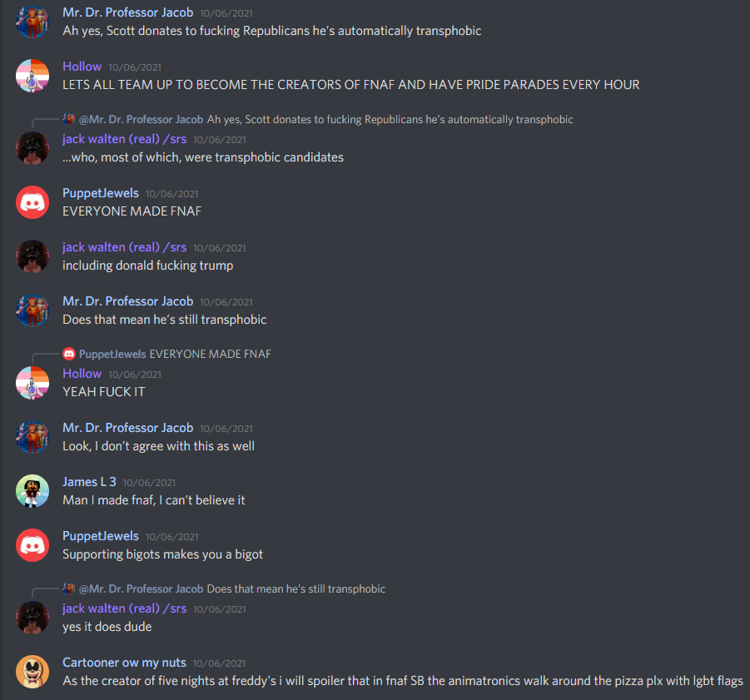Click the small Jacob avatar in the 'Ah yes, Scott' reply preview
Viewport: 750px width, 700px height.
point(69,119)
